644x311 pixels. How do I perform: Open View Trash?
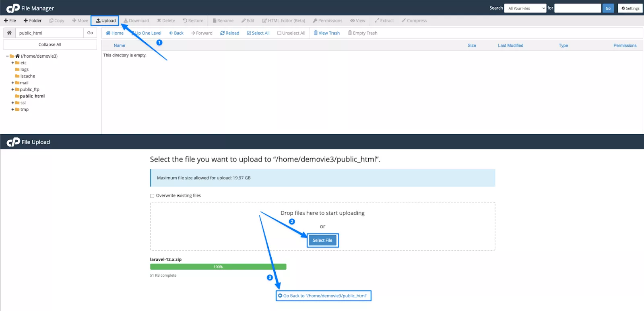tap(326, 33)
